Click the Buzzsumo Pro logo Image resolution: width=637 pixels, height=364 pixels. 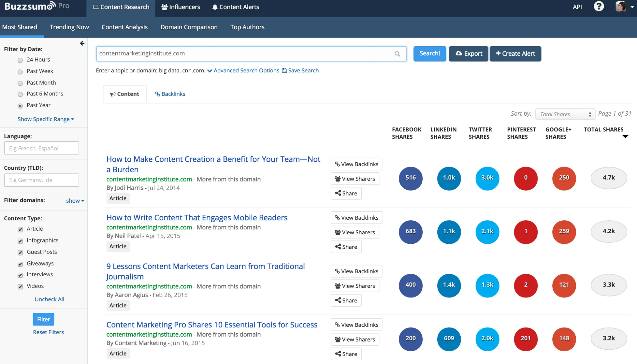point(37,6)
